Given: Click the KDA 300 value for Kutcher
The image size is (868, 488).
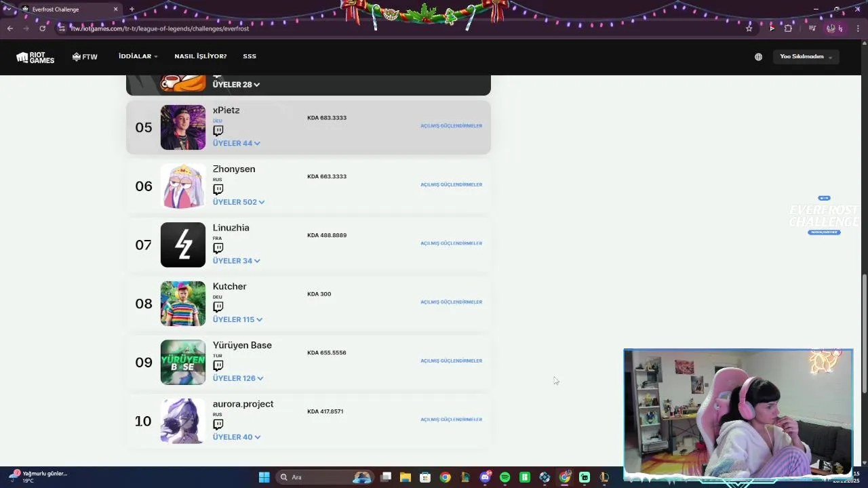Looking at the screenshot, I should 319,294.
